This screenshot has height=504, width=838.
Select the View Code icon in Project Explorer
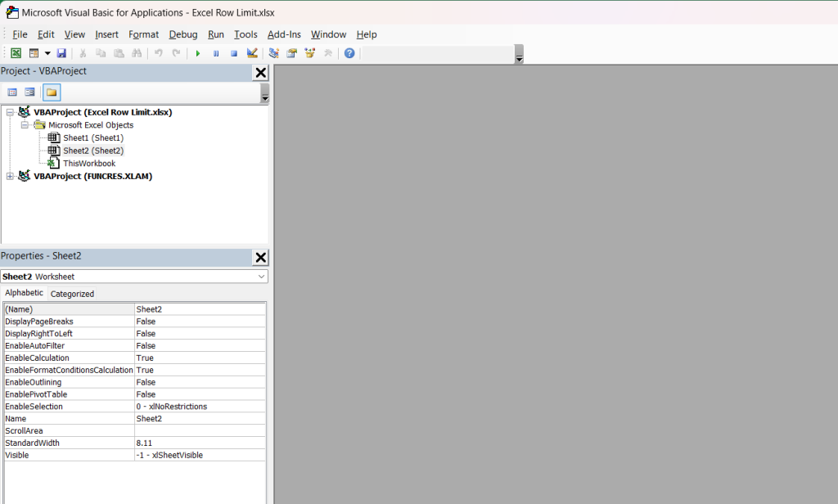(11, 91)
